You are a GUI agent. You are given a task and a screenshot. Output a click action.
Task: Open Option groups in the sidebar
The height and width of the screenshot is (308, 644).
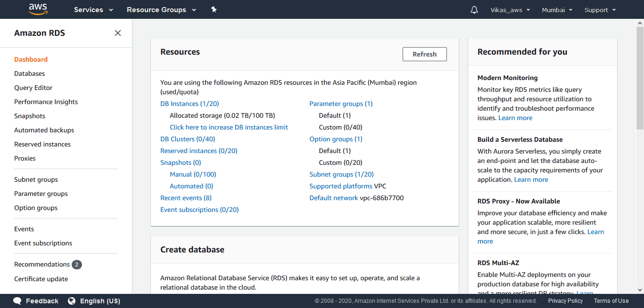pos(36,208)
